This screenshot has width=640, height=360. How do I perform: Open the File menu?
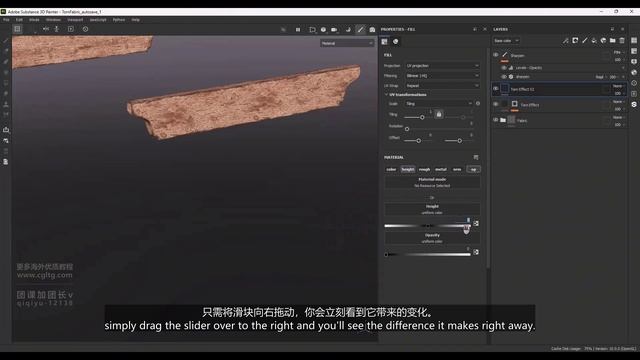point(6,20)
